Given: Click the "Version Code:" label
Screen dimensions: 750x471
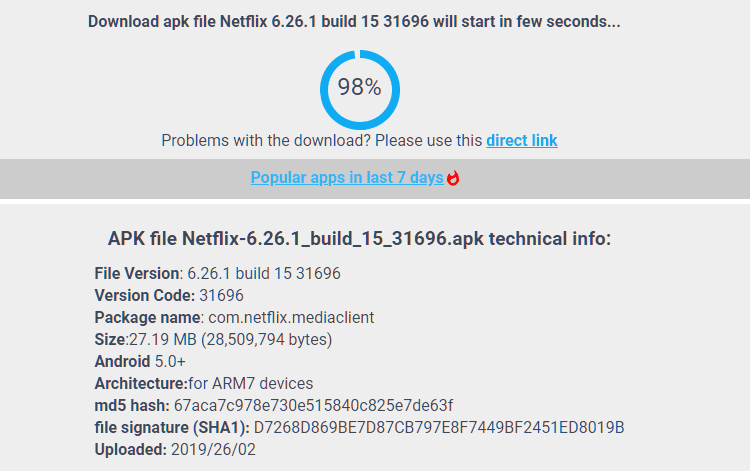Looking at the screenshot, I should (x=145, y=296).
